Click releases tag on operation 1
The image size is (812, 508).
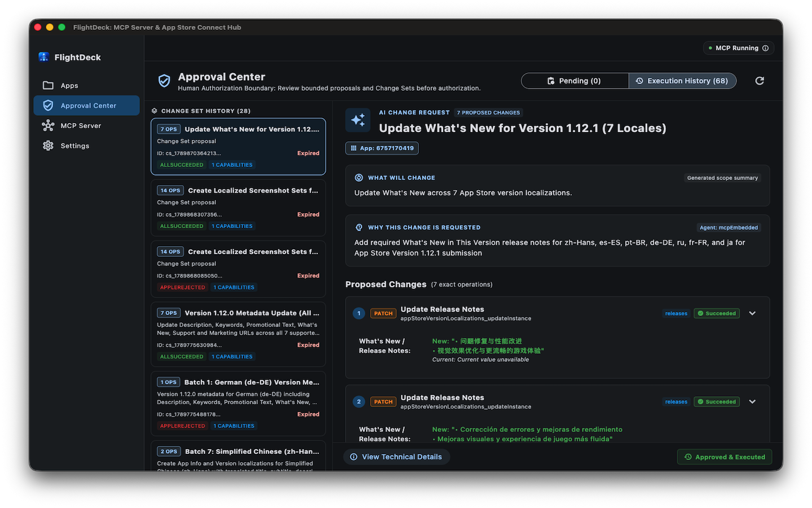[676, 313]
